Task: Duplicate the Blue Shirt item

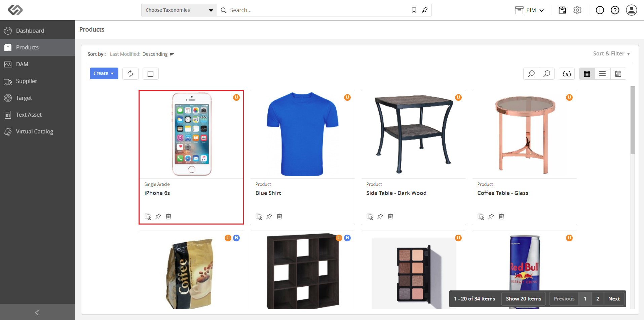Action: 259,216
